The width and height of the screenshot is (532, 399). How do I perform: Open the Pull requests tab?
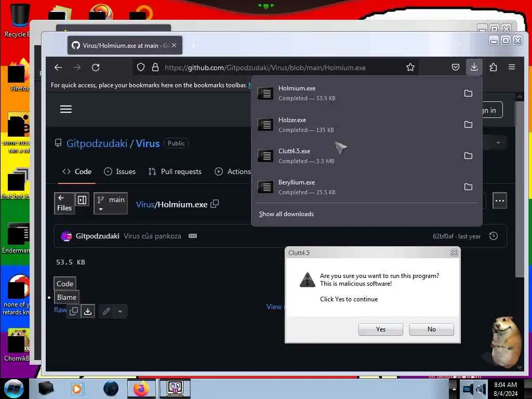click(175, 171)
